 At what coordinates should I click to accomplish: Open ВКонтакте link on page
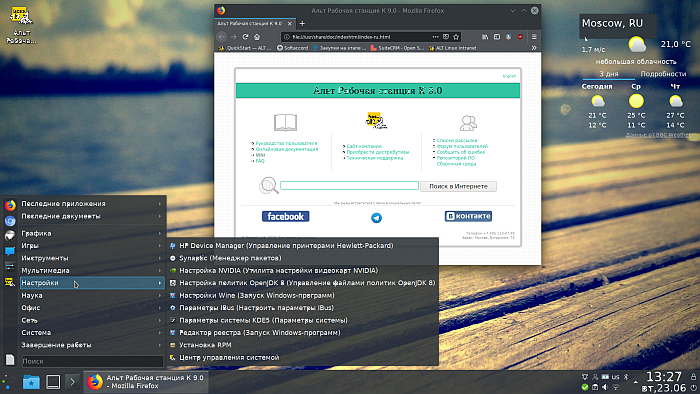click(x=468, y=216)
